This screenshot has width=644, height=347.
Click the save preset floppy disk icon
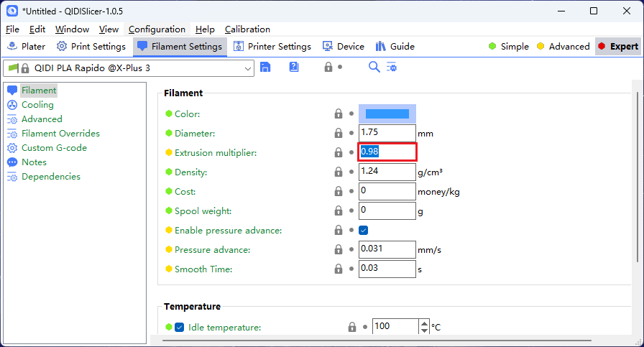[265, 67]
